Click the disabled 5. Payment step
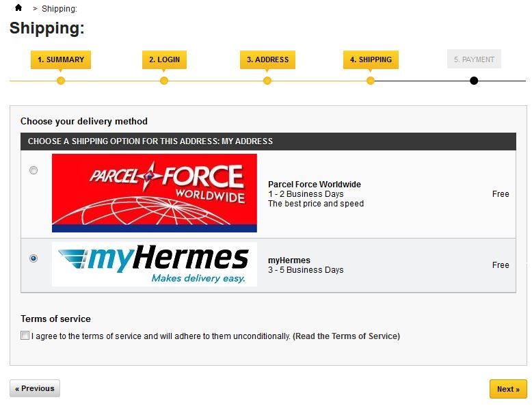 point(474,59)
